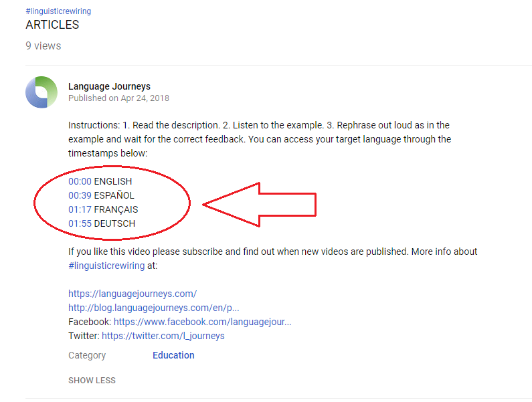
Task: Select the Instructions paragraph text
Action: click(x=260, y=139)
